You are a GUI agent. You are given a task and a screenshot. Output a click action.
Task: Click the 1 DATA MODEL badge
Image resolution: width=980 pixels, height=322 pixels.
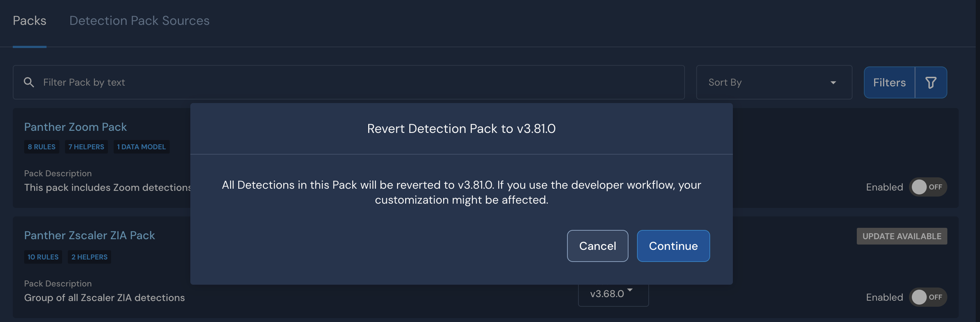pyautogui.click(x=141, y=146)
